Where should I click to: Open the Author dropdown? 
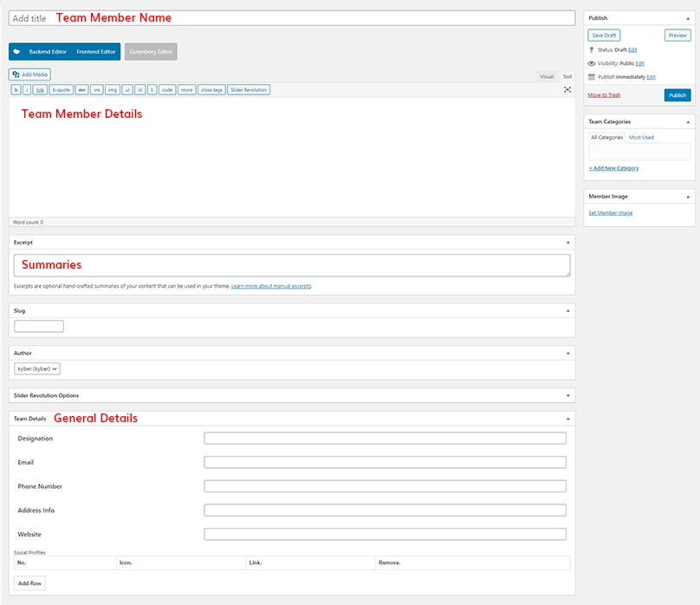pyautogui.click(x=37, y=368)
